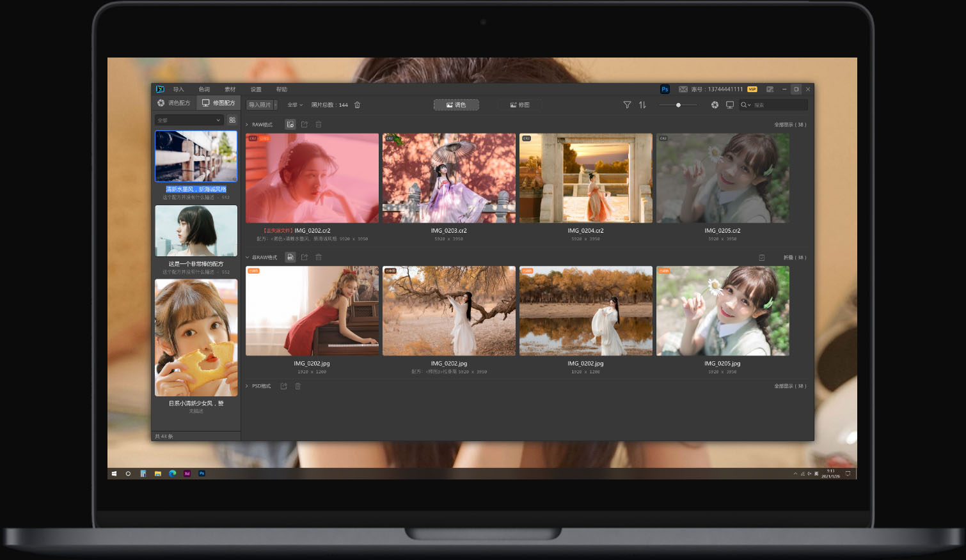Screen dimensions: 966x560
Task: Switch to the 调色配方 tab
Action: (174, 103)
